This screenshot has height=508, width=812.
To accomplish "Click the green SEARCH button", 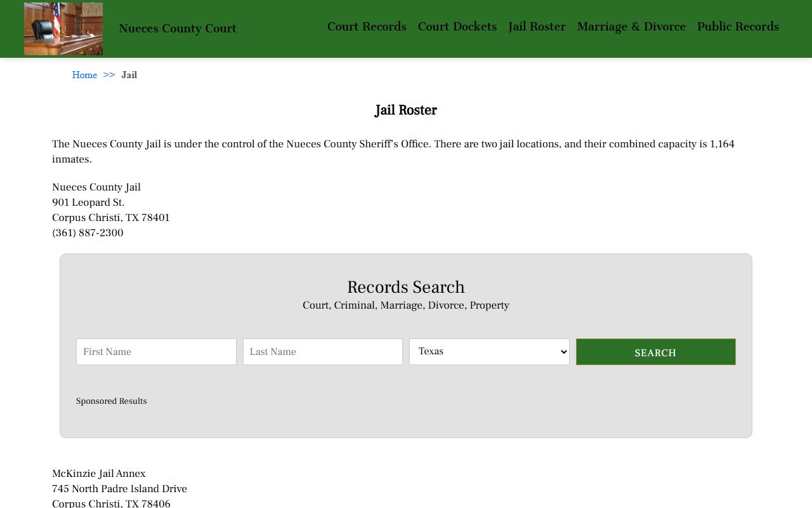I will 656,352.
